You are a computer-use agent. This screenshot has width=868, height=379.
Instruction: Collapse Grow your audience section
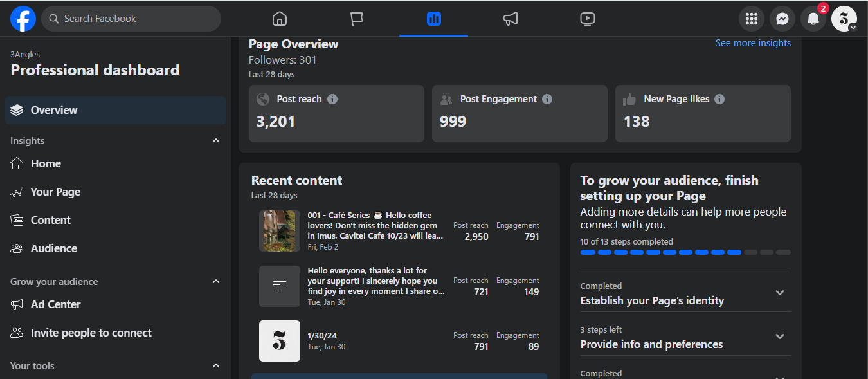tap(216, 282)
